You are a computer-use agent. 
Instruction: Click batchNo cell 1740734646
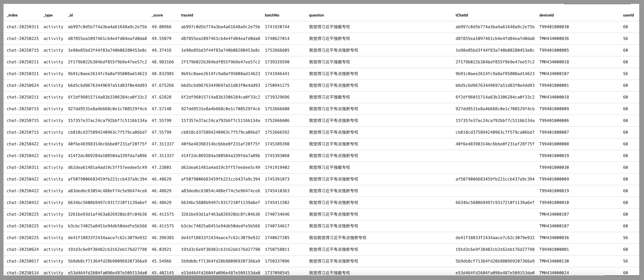pyautogui.click(x=277, y=215)
